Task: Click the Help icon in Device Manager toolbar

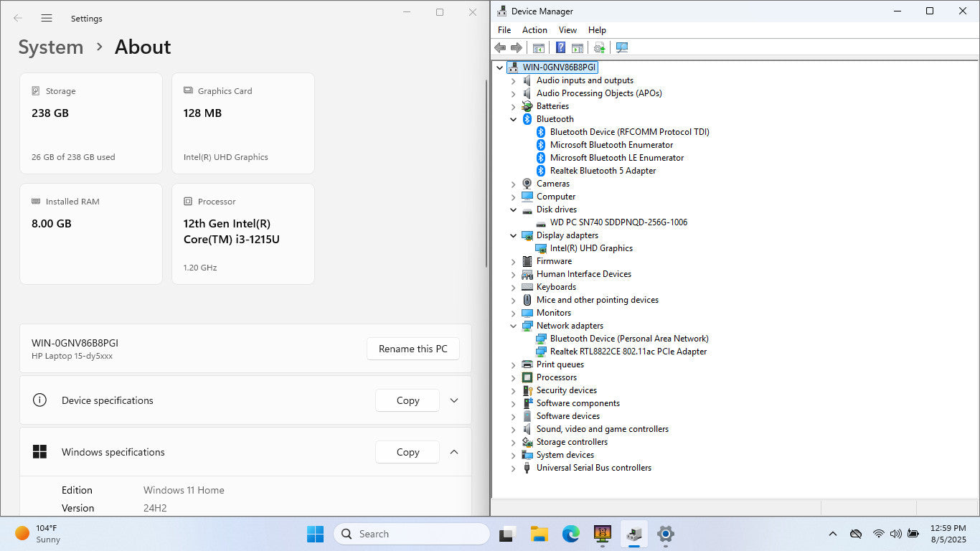Action: (561, 47)
